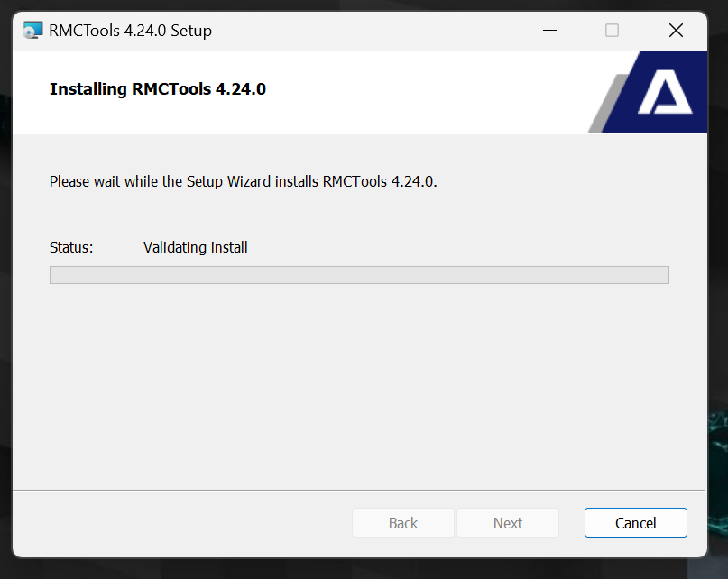Image resolution: width=728 pixels, height=579 pixels.
Task: Click the "Please wait while the Setup Wizard" message
Action: [244, 181]
